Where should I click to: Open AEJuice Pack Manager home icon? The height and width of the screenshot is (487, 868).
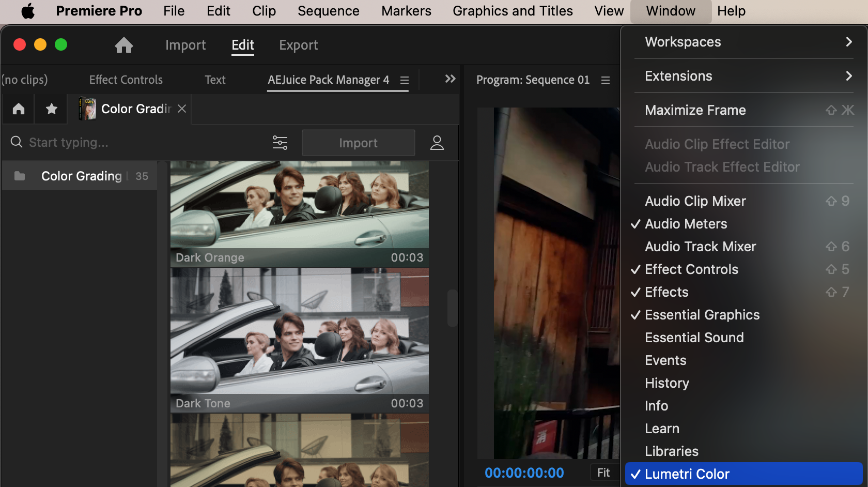(19, 109)
